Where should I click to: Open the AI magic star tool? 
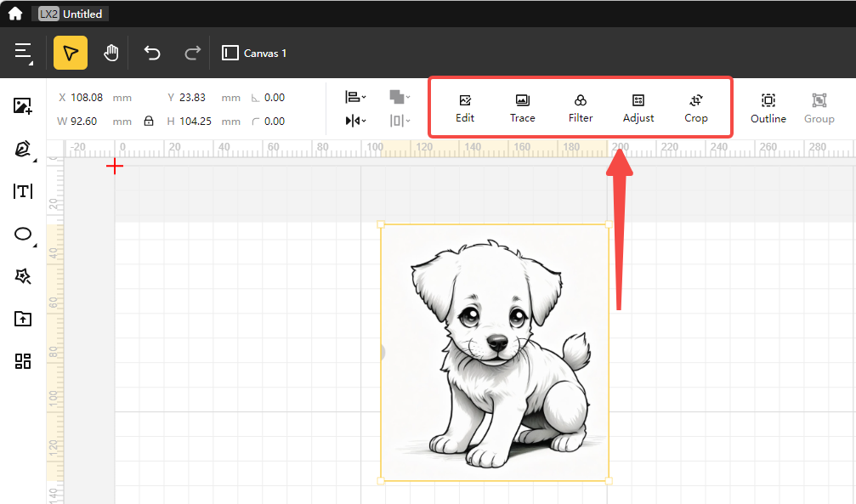tap(23, 276)
